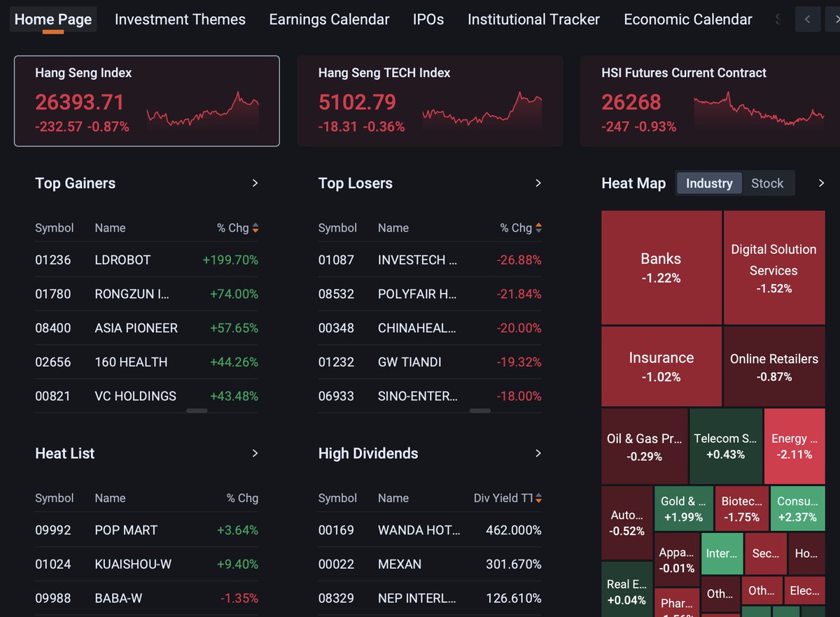The width and height of the screenshot is (840, 617).
Task: Open the Home Page tab
Action: [x=53, y=20]
